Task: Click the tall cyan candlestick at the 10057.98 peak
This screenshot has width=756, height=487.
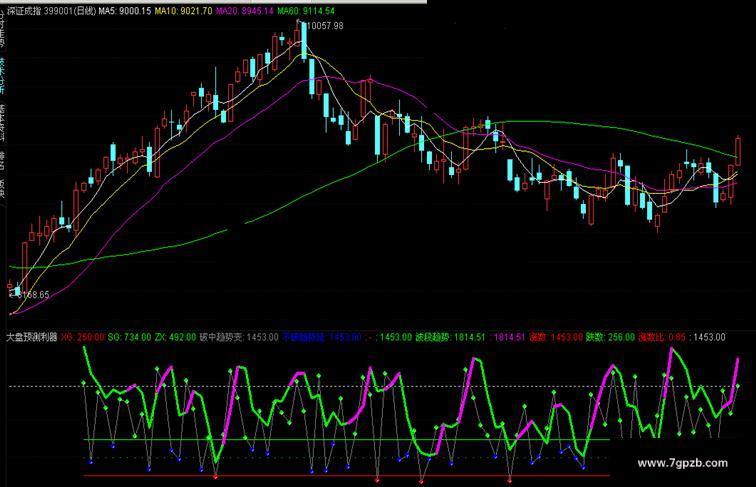Action: pyautogui.click(x=304, y=41)
